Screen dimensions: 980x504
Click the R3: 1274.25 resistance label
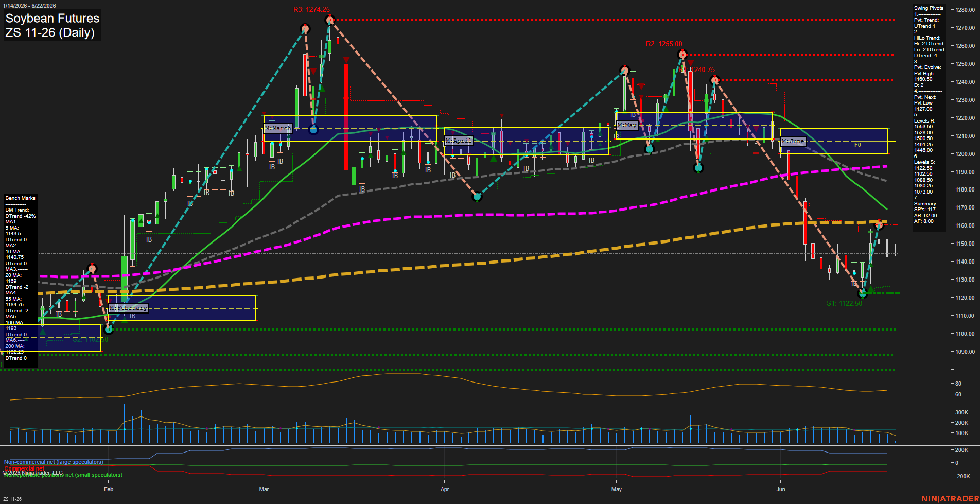312,9
